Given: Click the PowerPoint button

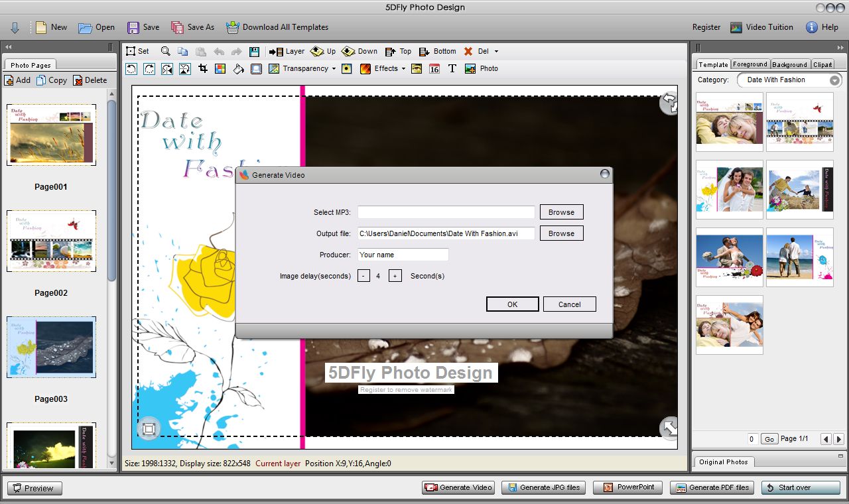Looking at the screenshot, I should 627,487.
